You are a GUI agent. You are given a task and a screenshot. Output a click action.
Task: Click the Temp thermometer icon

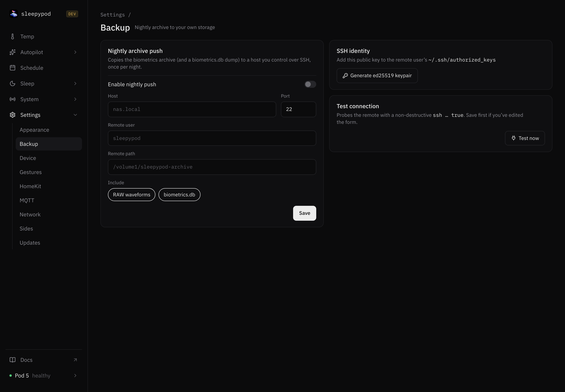(x=13, y=37)
